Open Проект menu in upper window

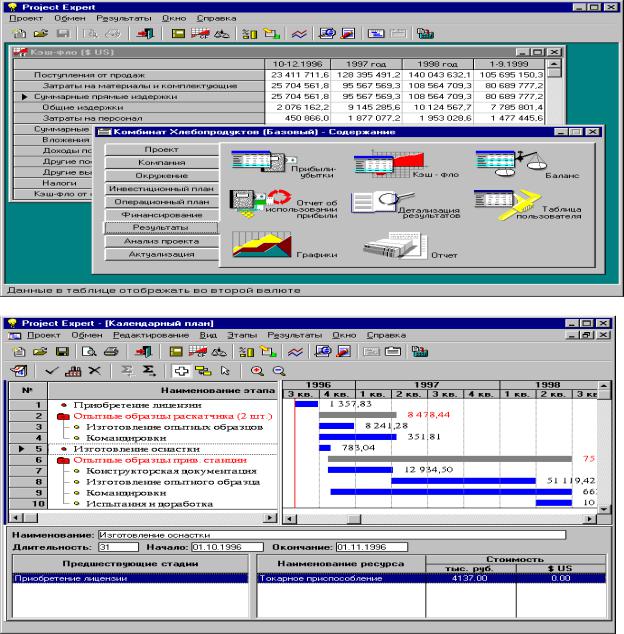pos(26,18)
